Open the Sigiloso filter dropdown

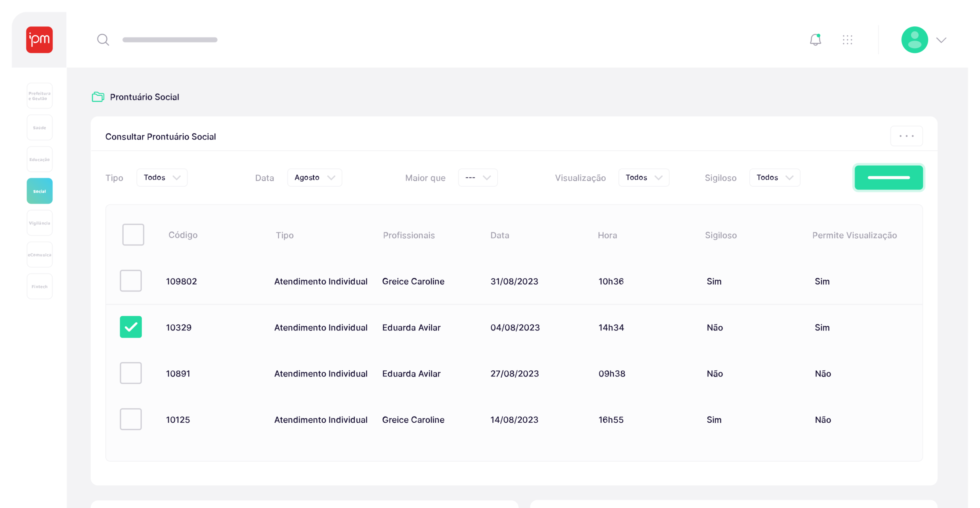click(774, 177)
